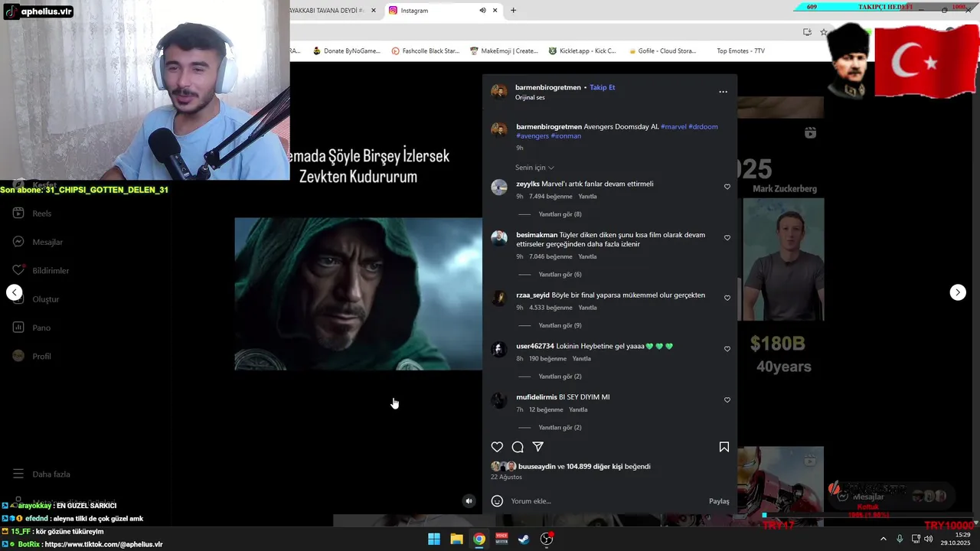Share post with paper plane icon
Screen dimensions: 980x551
pyautogui.click(x=538, y=447)
